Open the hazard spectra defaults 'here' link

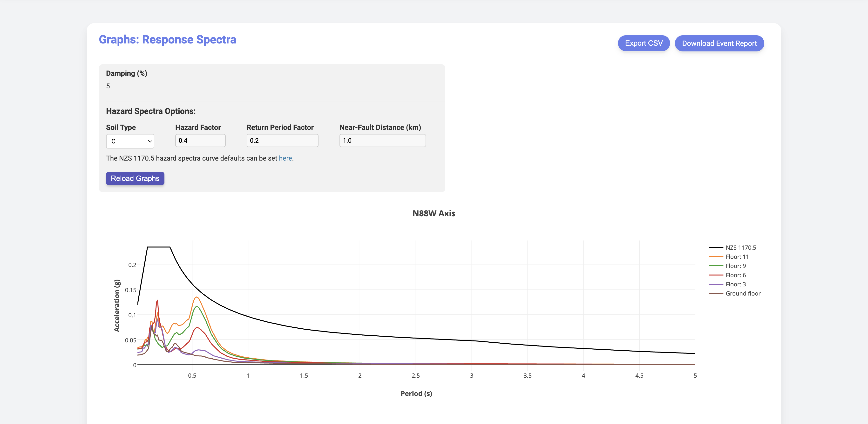pyautogui.click(x=285, y=158)
